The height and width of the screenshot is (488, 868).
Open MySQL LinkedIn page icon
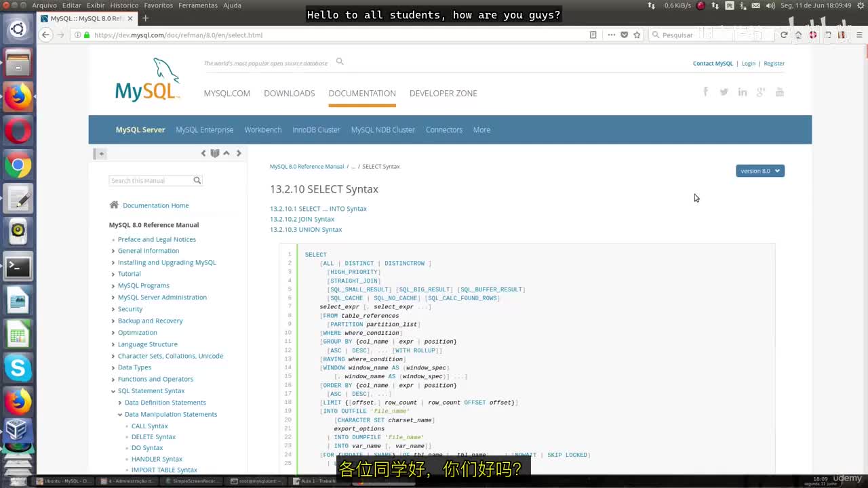743,92
